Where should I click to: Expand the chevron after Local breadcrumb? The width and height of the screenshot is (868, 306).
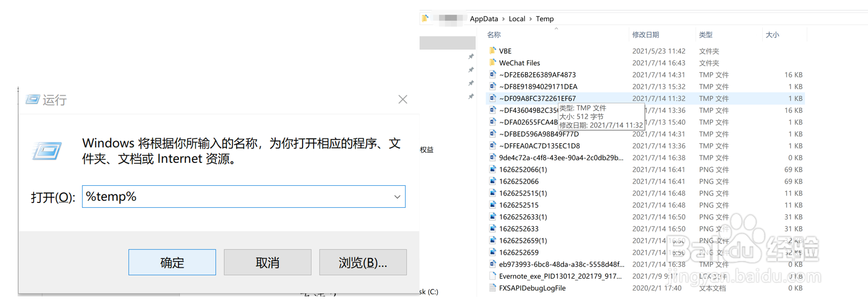(x=531, y=19)
